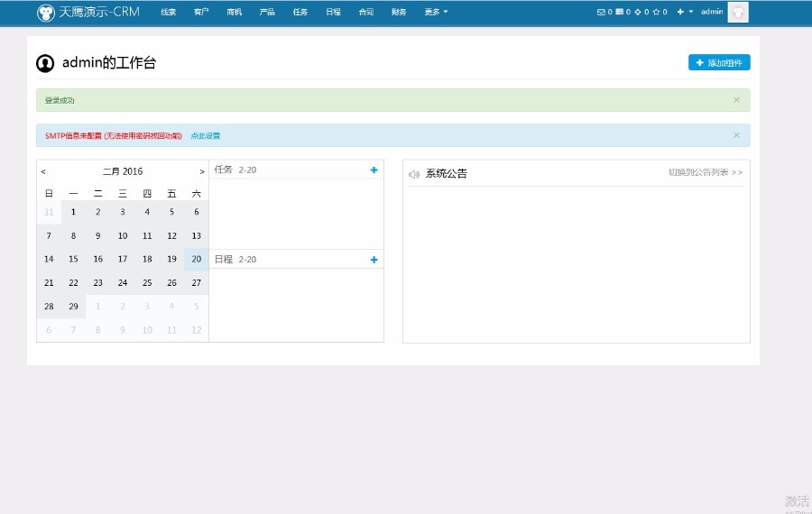Click the 系统公告 speaker icon
Viewport: 812px width, 514px height.
click(414, 174)
